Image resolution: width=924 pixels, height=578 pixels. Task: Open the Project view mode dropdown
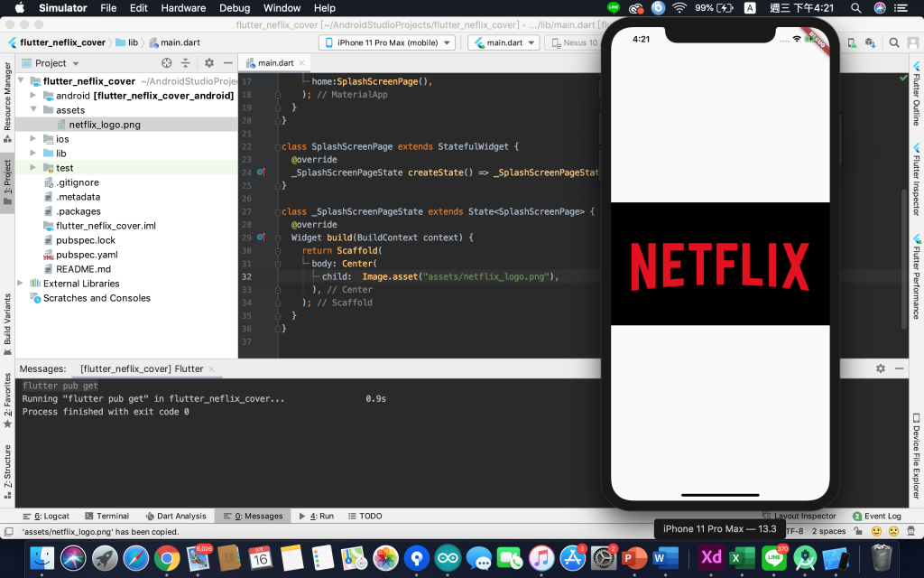click(x=51, y=63)
